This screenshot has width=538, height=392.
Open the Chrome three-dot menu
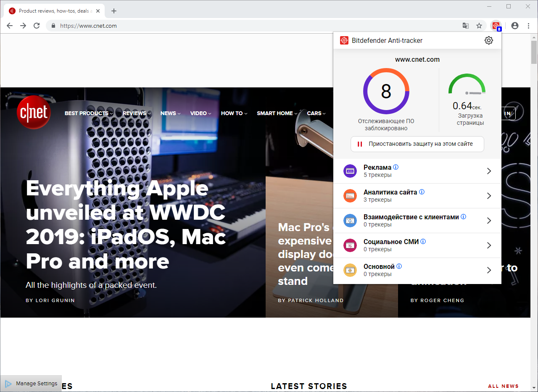point(528,26)
